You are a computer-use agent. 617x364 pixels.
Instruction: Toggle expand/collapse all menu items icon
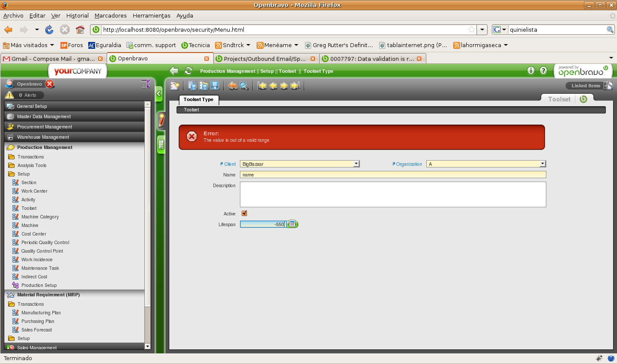point(146,84)
